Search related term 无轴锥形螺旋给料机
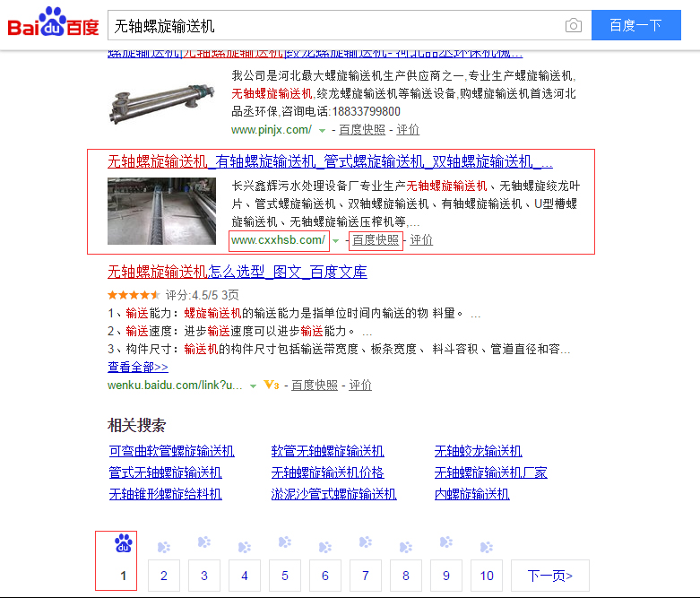Viewport: 700px width, 598px height. pyautogui.click(x=165, y=494)
